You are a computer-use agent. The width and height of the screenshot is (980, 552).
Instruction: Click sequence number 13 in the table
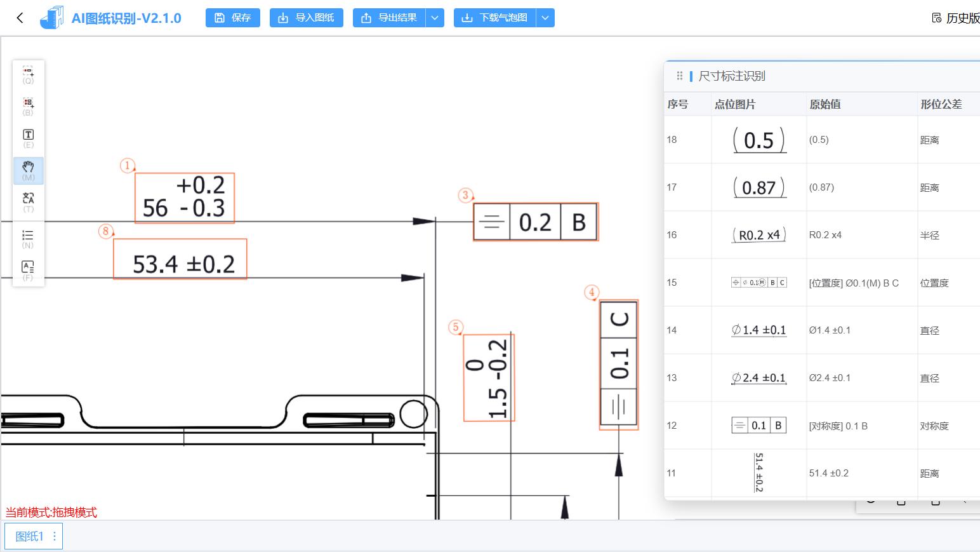672,378
